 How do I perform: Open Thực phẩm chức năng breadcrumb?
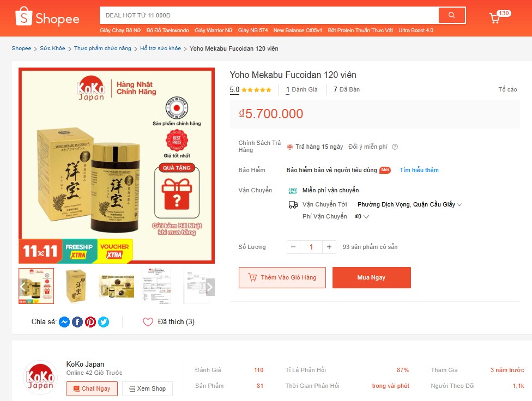coord(102,48)
